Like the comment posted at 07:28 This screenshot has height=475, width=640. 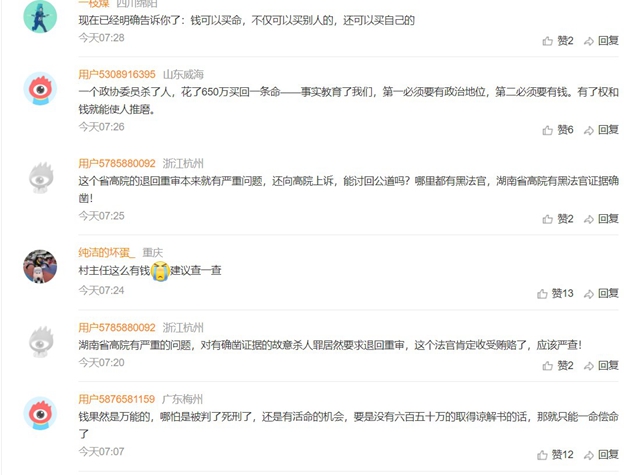(x=558, y=41)
